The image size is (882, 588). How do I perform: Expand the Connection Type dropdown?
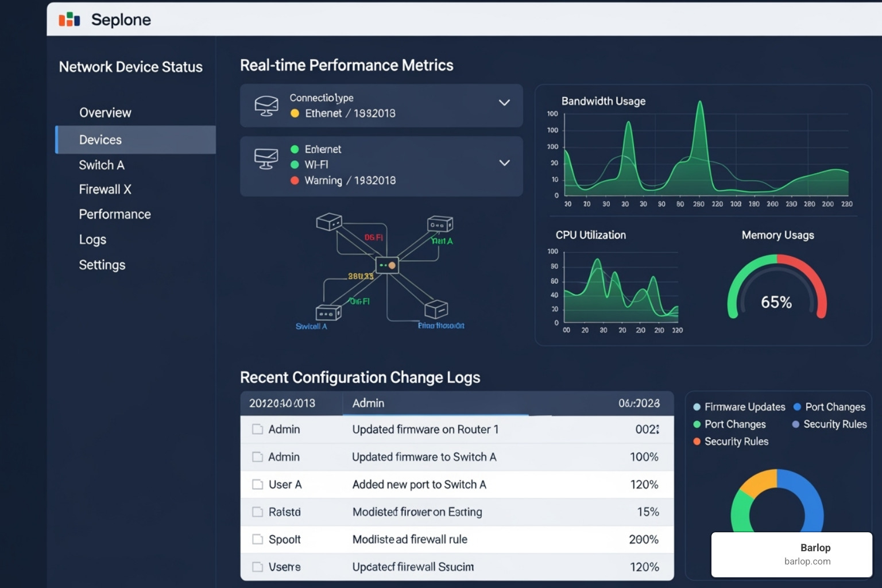(x=504, y=103)
